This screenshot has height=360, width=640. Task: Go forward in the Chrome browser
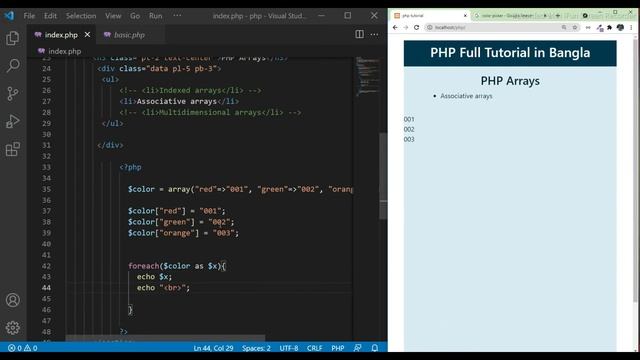point(406,27)
